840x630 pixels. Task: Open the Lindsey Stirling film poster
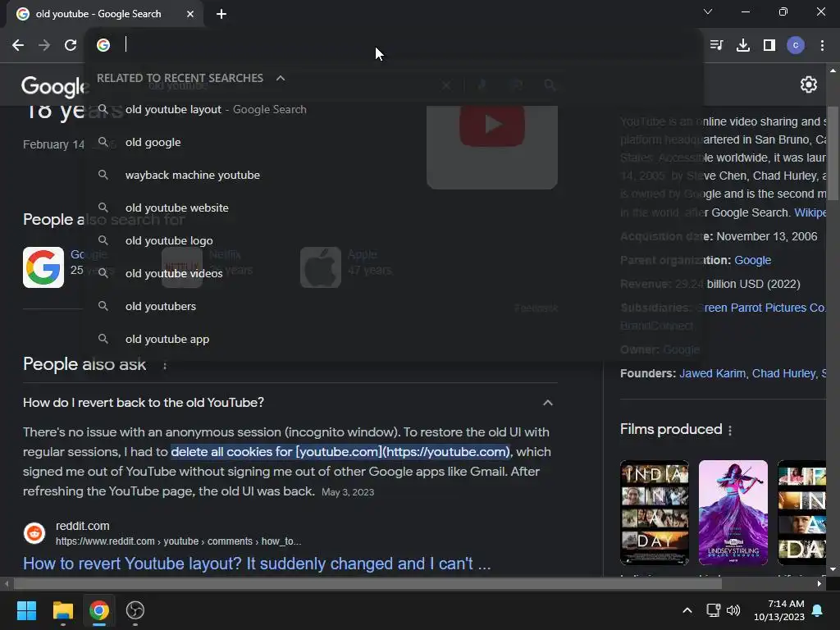coord(733,513)
